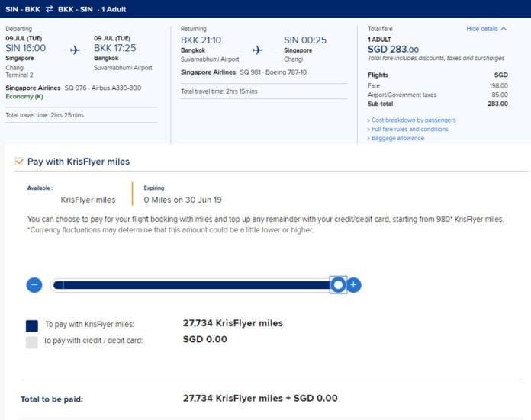The width and height of the screenshot is (531, 420).
Task: Click the SQ 976 Airbus A330-300 text
Action: 103,88
